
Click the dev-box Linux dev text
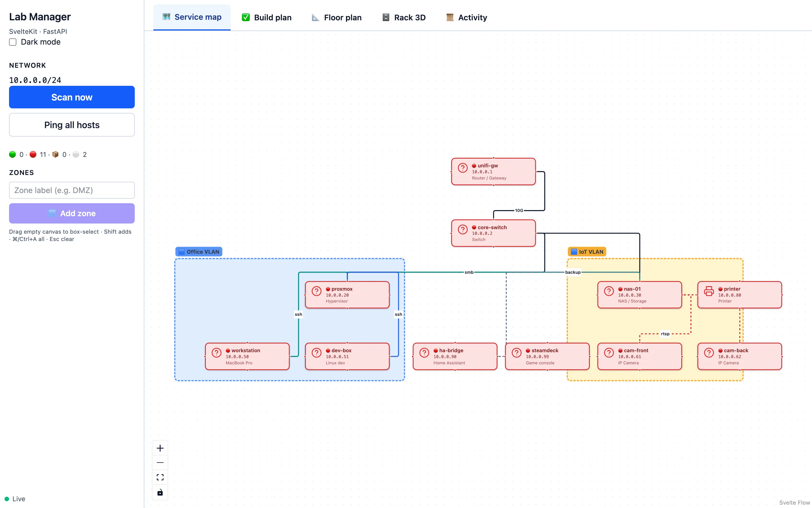click(x=335, y=363)
